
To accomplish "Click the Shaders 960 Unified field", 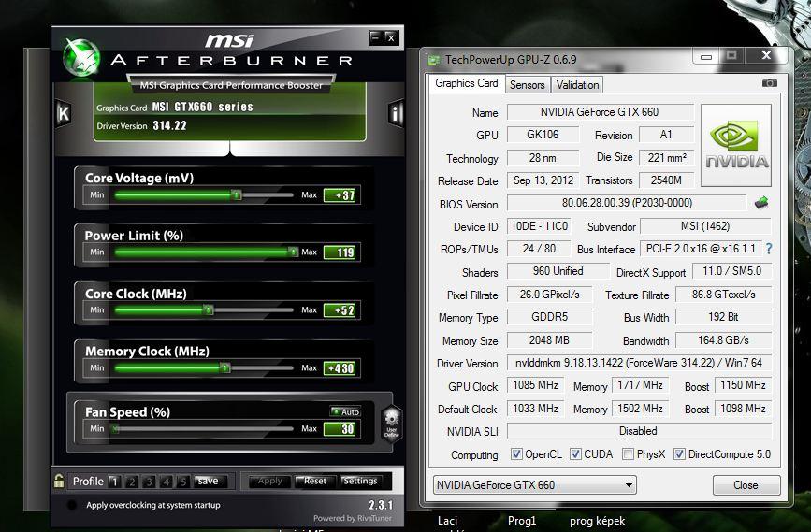I will [558, 271].
